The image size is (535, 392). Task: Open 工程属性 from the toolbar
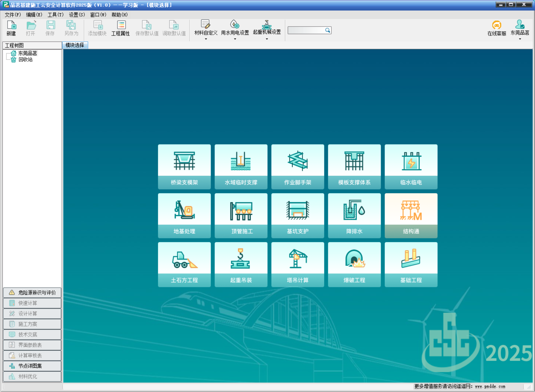pos(121,28)
